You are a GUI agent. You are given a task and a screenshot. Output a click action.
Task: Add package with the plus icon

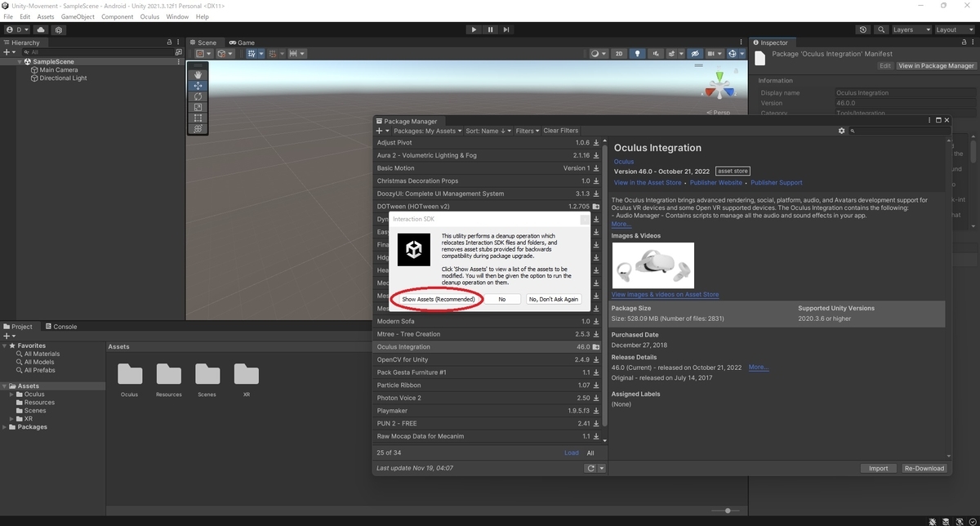tap(381, 131)
